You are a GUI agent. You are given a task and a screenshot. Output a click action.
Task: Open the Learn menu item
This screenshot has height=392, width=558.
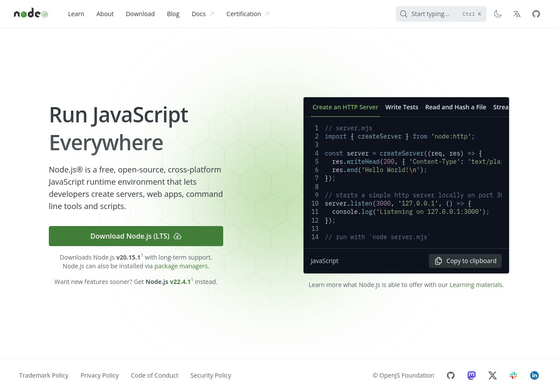click(x=76, y=14)
